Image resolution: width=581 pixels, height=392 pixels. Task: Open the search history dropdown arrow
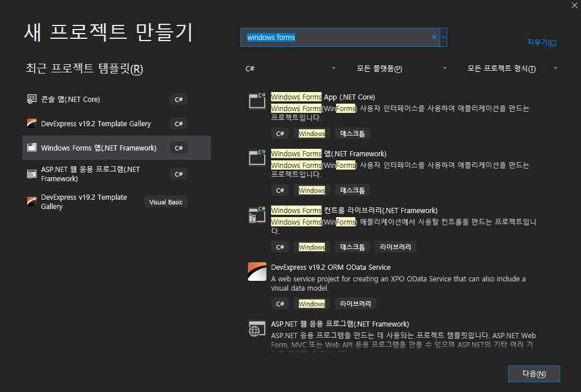443,37
